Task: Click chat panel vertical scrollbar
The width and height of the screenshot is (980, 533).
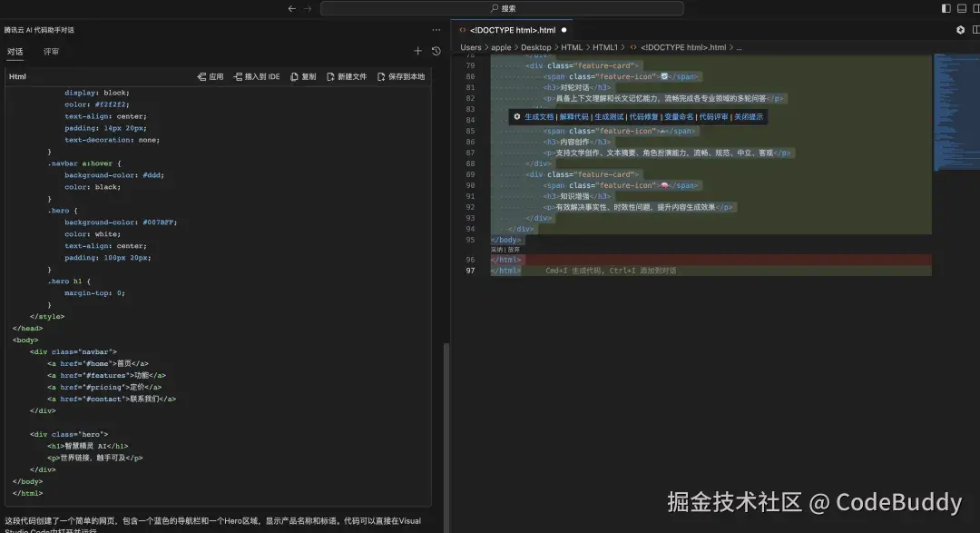Action: pyautogui.click(x=446, y=438)
